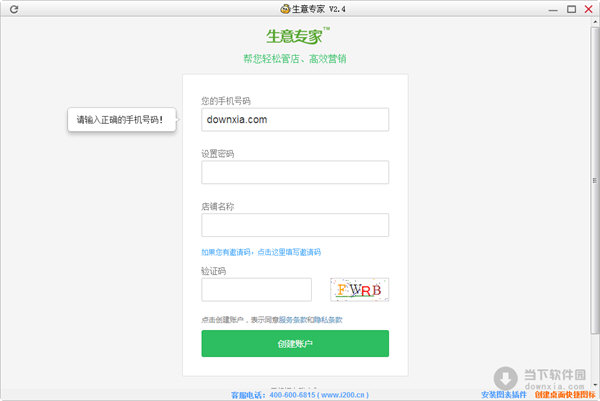
Task: Focus the 设置密码 password field
Action: coord(295,172)
